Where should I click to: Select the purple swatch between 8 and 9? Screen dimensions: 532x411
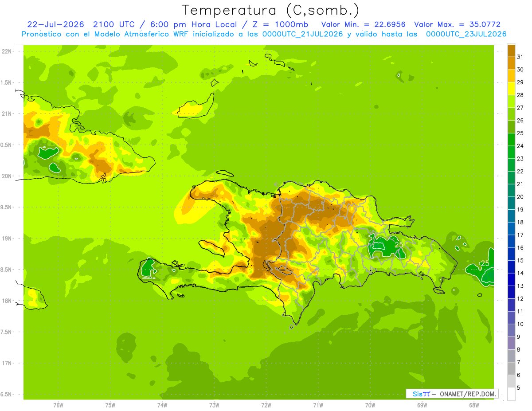tap(511, 343)
